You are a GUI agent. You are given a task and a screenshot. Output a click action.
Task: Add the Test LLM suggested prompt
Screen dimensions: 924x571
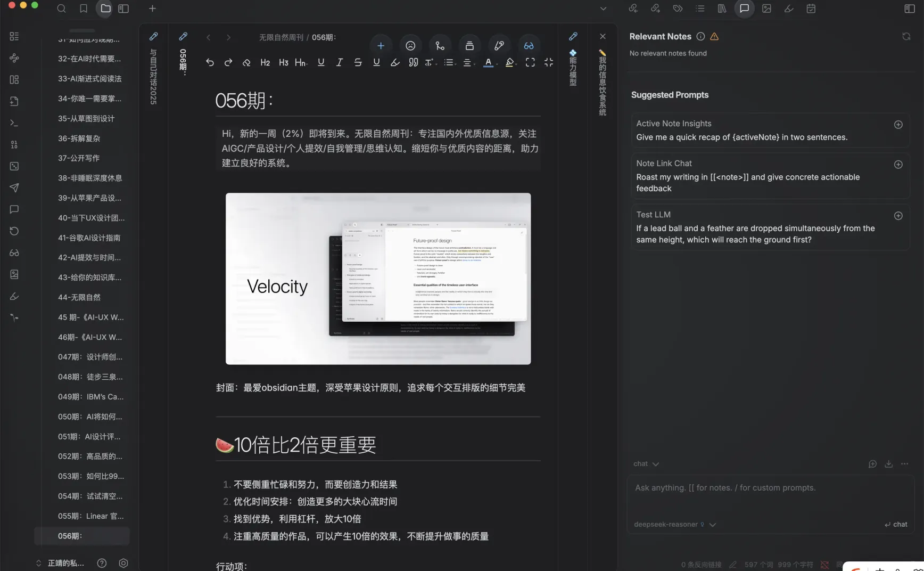point(898,216)
